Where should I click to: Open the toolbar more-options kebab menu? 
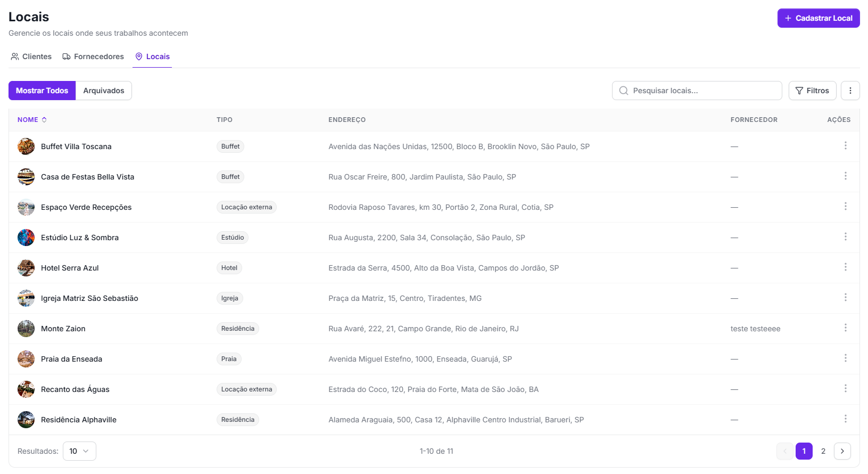coord(850,91)
